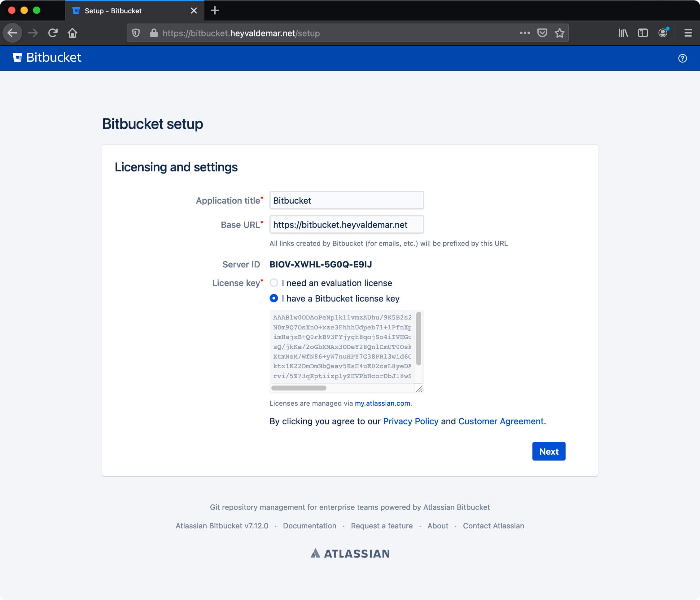Image resolution: width=700 pixels, height=600 pixels.
Task: Open new tab with plus button
Action: 215,10
